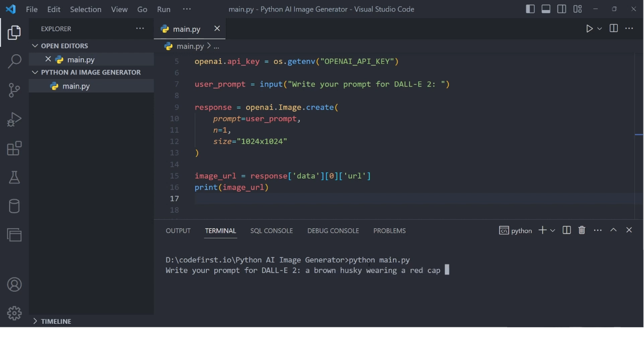The image size is (644, 362).
Task: Open Explorer views and more actions ellipsis
Action: point(140,29)
